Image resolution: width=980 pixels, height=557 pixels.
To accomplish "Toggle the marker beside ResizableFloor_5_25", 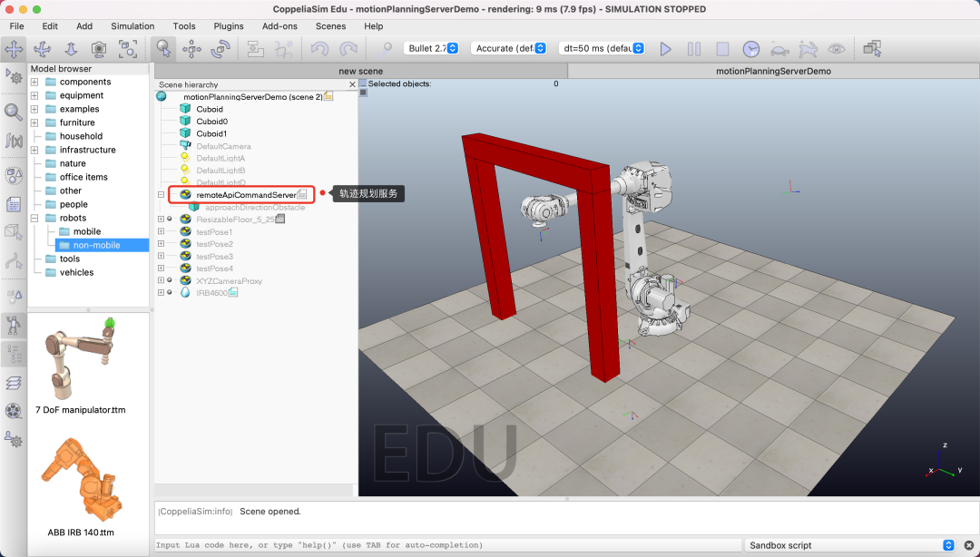I will pos(169,220).
